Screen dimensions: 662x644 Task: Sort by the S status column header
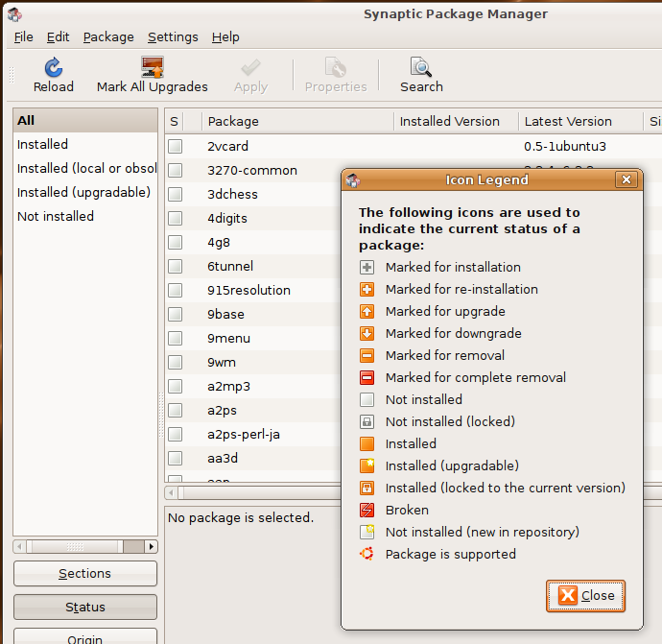tap(174, 122)
